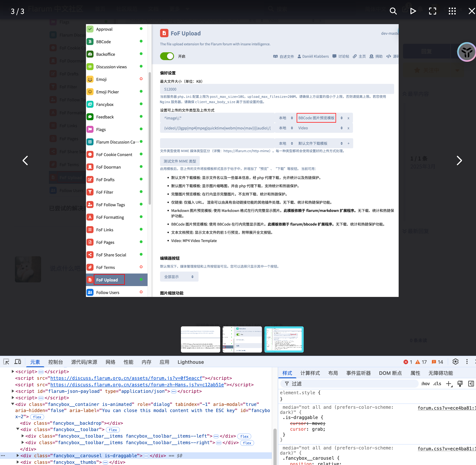This screenshot has height=465, width=476.
Task: Collapse fancybox__toolbar div node
Action: [x=18, y=429]
